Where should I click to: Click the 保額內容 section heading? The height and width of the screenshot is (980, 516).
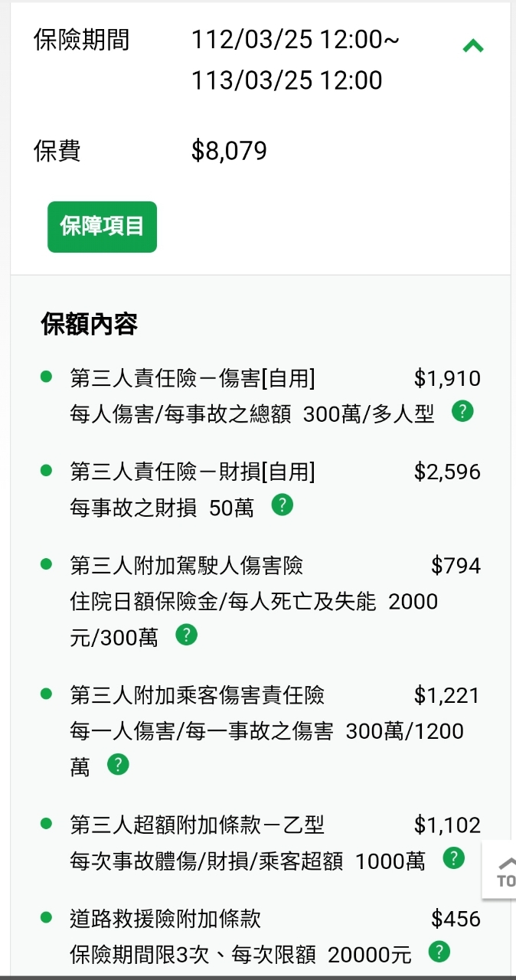89,325
